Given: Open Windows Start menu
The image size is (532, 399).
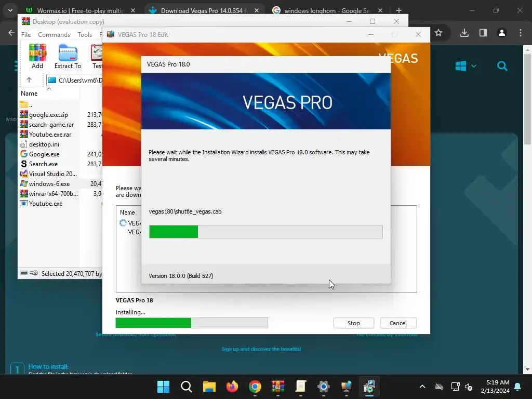Looking at the screenshot, I should (163, 387).
